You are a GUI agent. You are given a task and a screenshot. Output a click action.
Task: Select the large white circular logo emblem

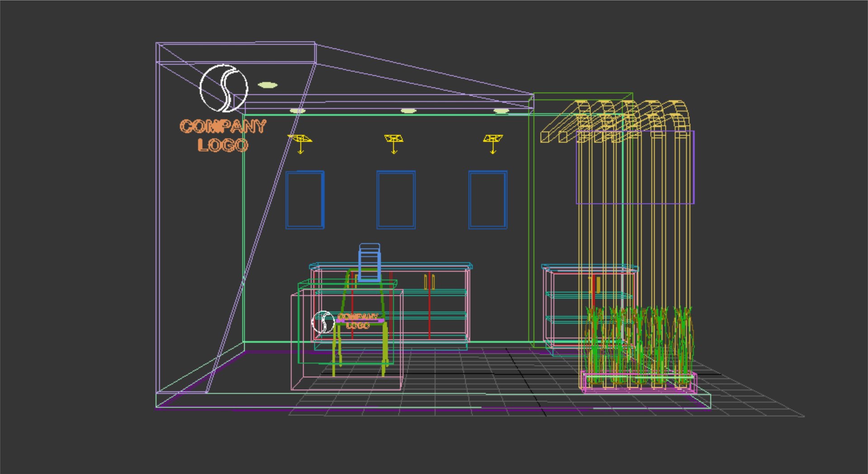[224, 88]
